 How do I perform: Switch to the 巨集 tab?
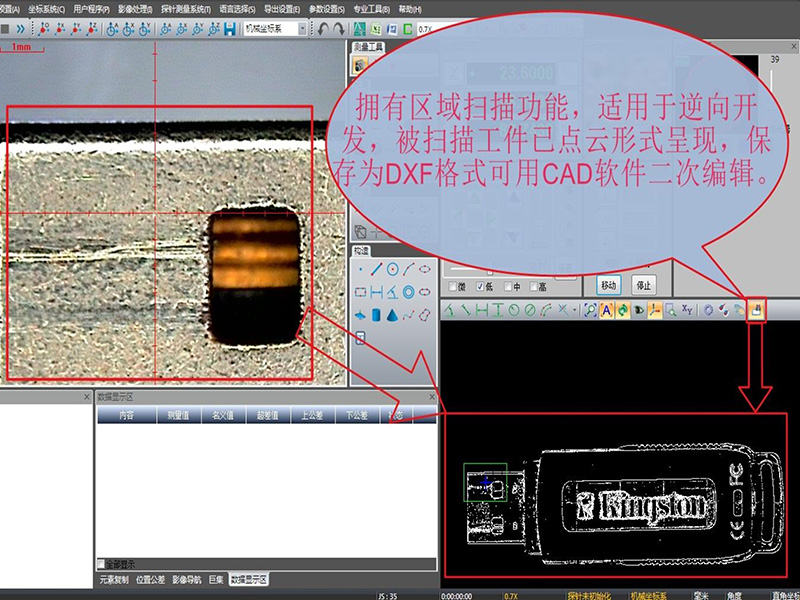tap(216, 580)
